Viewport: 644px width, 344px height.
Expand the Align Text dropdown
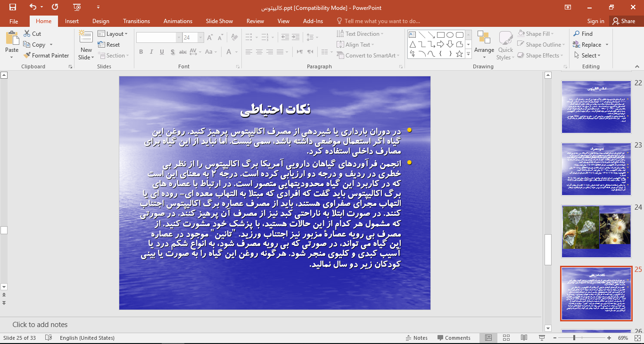pyautogui.click(x=355, y=45)
